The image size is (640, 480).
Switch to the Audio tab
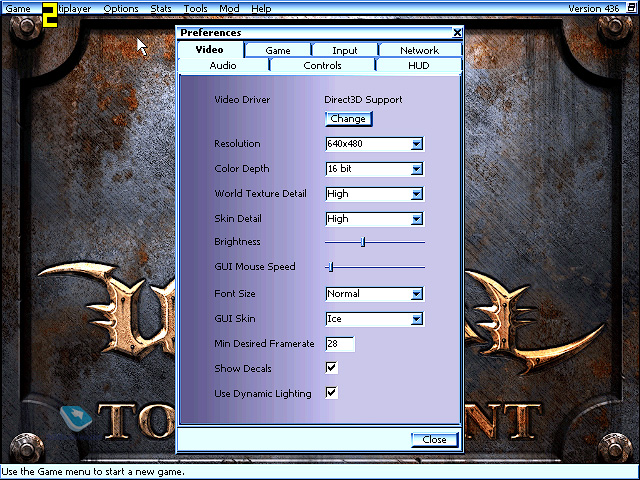[x=223, y=65]
